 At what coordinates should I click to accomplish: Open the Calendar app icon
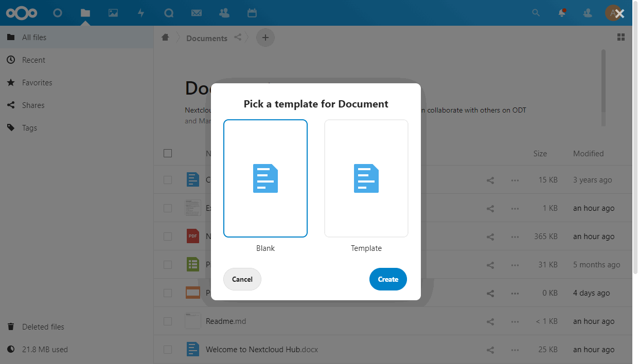pos(252,13)
